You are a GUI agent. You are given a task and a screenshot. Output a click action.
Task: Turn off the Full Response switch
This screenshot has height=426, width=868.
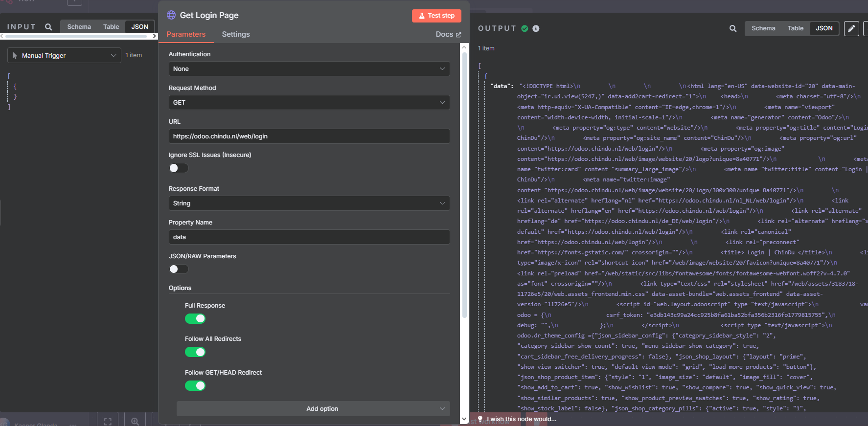pos(195,319)
